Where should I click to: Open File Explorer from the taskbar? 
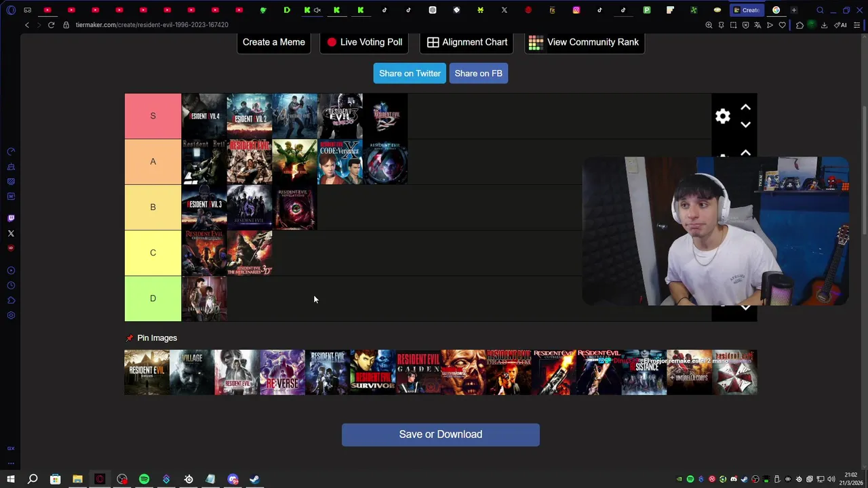point(77,479)
